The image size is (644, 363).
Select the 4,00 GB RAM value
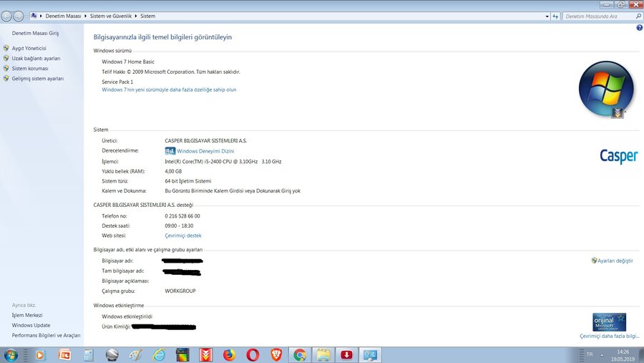(173, 171)
